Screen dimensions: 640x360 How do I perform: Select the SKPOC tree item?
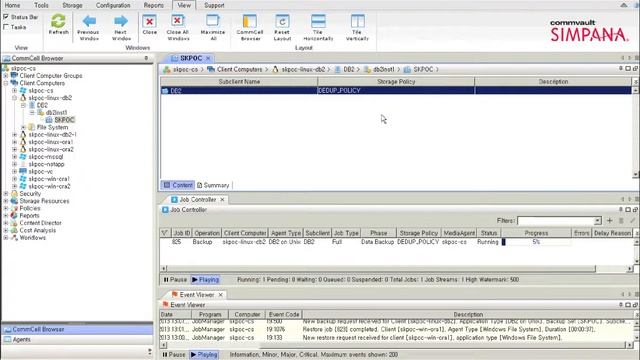click(64, 120)
